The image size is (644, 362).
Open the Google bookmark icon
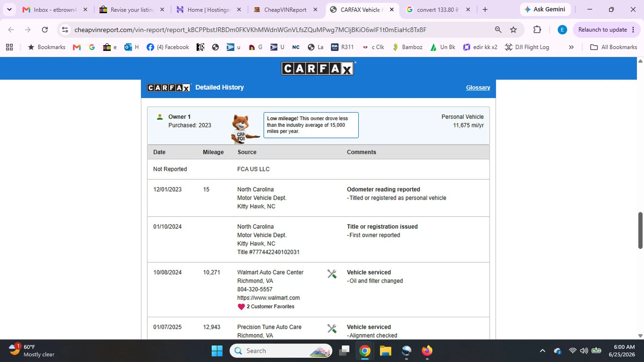pyautogui.click(x=92, y=47)
